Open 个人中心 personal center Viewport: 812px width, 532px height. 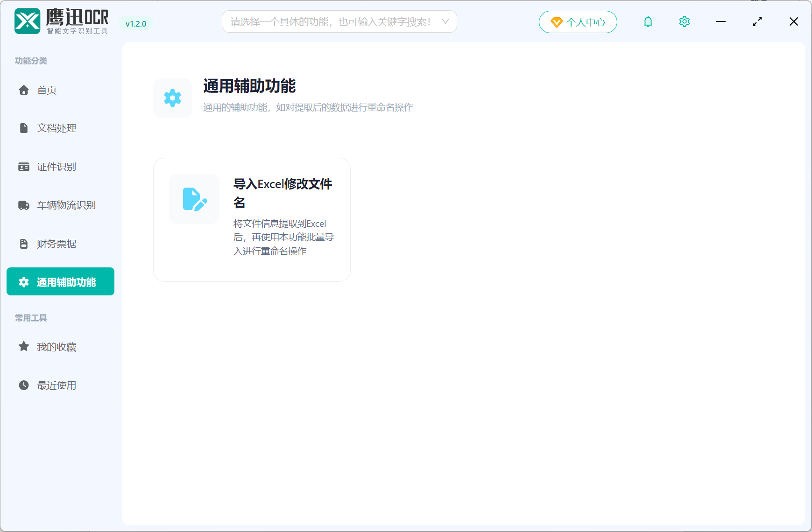[x=578, y=21]
